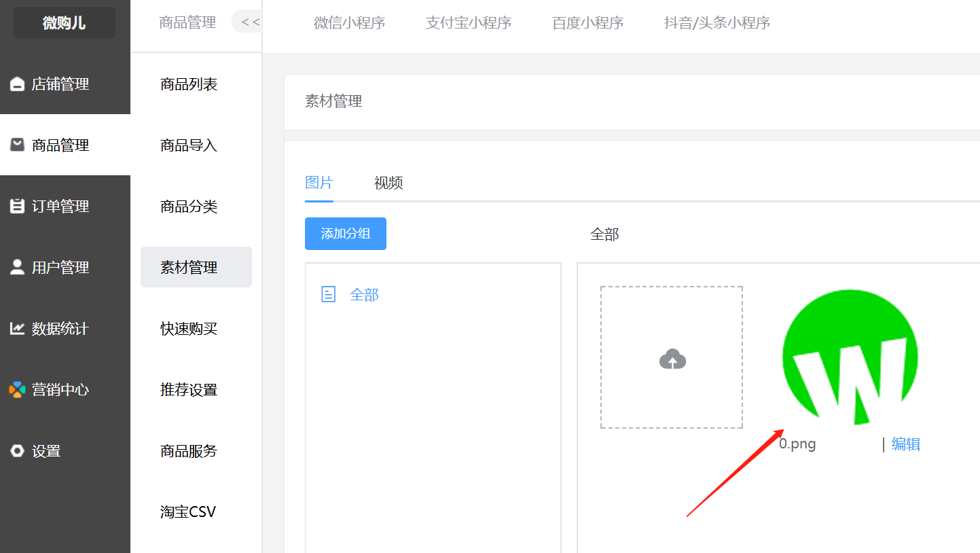The width and height of the screenshot is (980, 553).
Task: Click the 店铺管理 store icon
Action: tap(17, 84)
